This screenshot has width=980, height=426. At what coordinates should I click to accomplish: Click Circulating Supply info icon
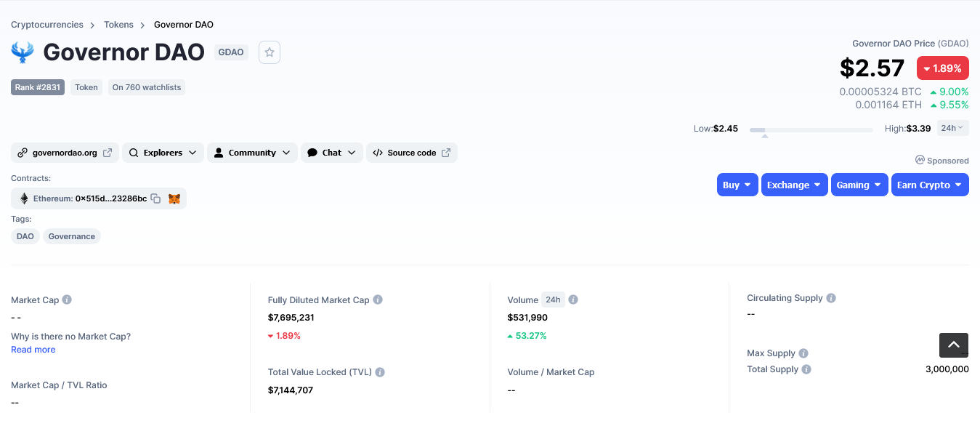coord(831,298)
